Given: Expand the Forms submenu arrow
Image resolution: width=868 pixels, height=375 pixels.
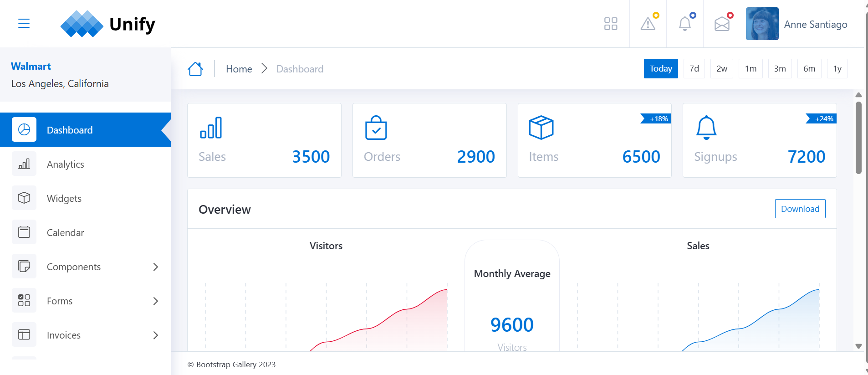Looking at the screenshot, I should tap(155, 301).
